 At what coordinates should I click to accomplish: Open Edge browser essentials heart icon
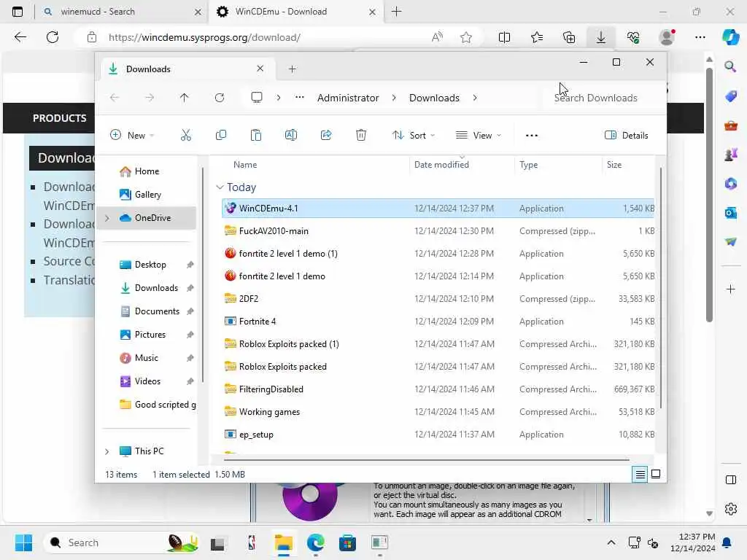(633, 37)
